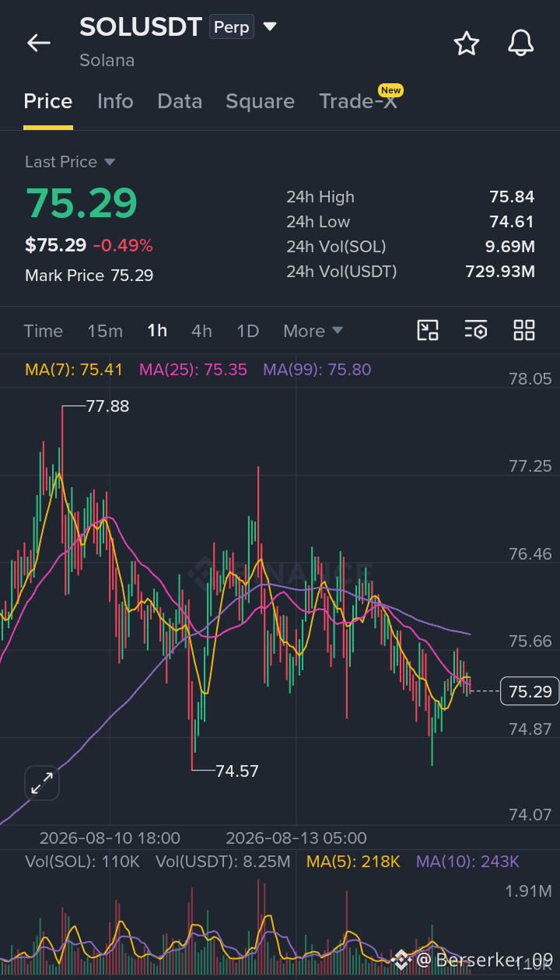Tap the large 75.29 last price

[x=82, y=203]
